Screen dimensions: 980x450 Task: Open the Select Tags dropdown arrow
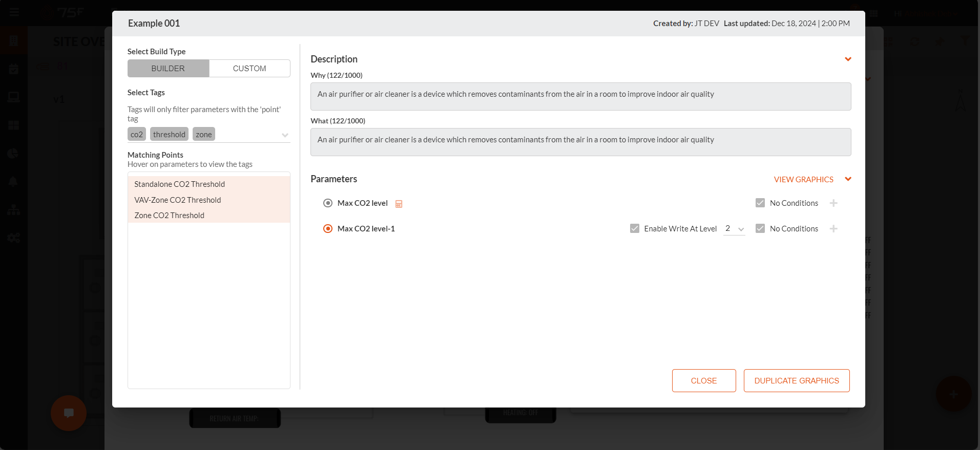tap(285, 135)
